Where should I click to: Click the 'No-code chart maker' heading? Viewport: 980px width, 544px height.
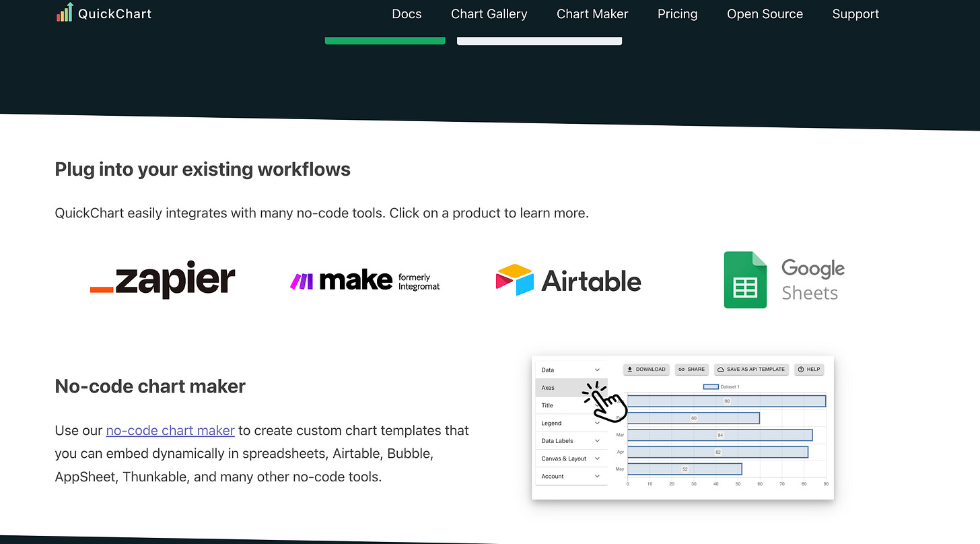click(150, 386)
